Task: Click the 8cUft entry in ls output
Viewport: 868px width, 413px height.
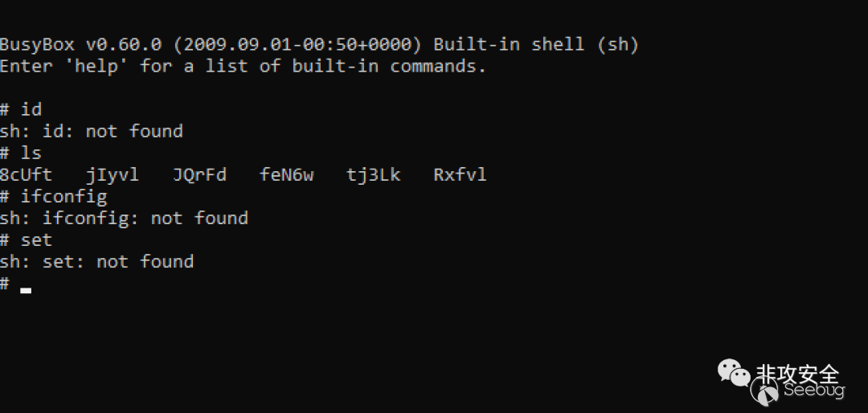Action: (26, 175)
